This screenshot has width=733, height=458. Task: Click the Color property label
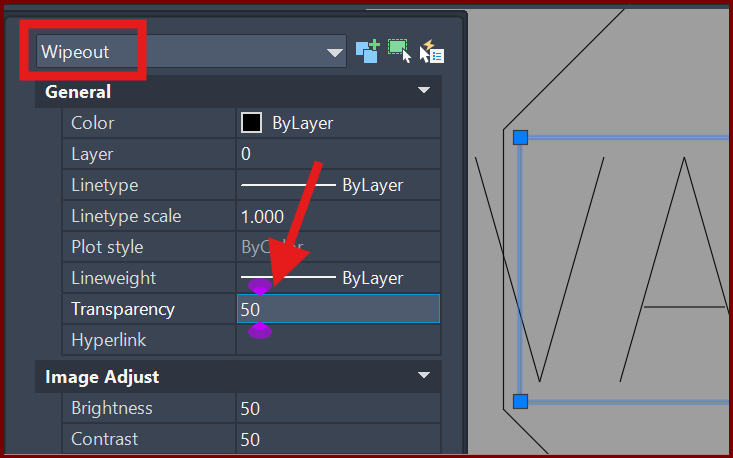93,123
